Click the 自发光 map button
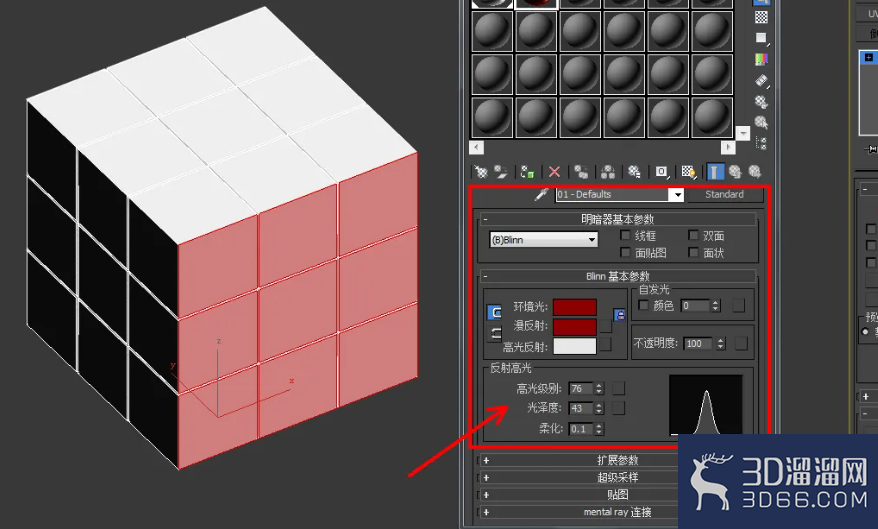Screen dimensions: 878x529 point(739,306)
